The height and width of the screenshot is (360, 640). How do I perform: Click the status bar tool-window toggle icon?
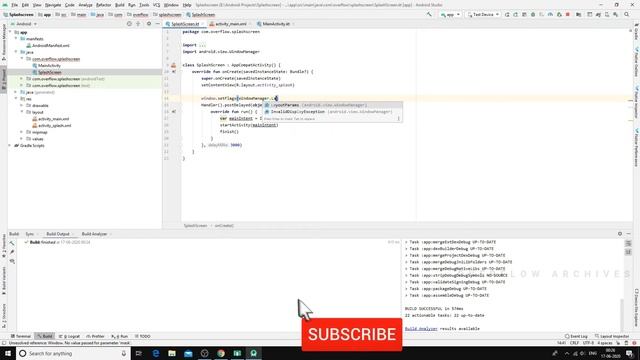4,343
